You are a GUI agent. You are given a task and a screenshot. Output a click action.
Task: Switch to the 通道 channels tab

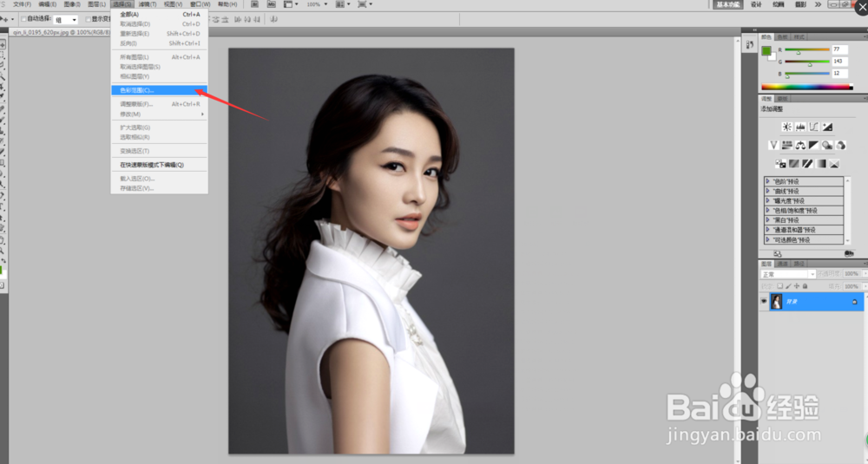(x=783, y=264)
